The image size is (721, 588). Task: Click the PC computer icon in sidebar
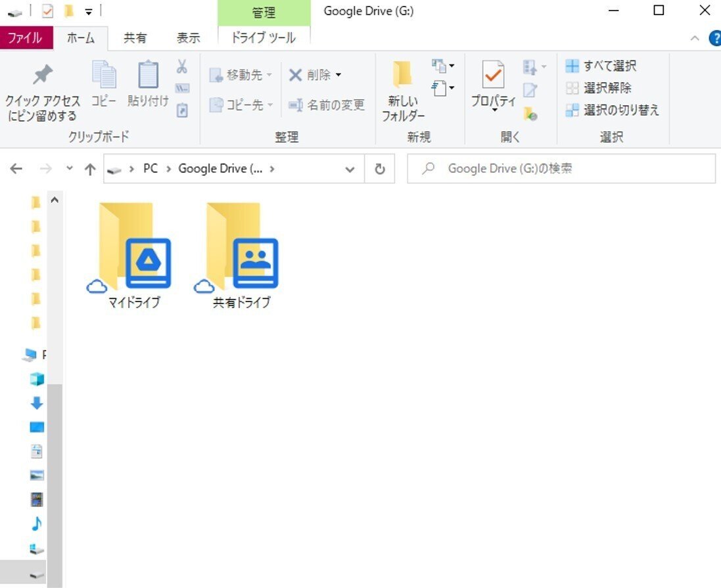coord(30,355)
